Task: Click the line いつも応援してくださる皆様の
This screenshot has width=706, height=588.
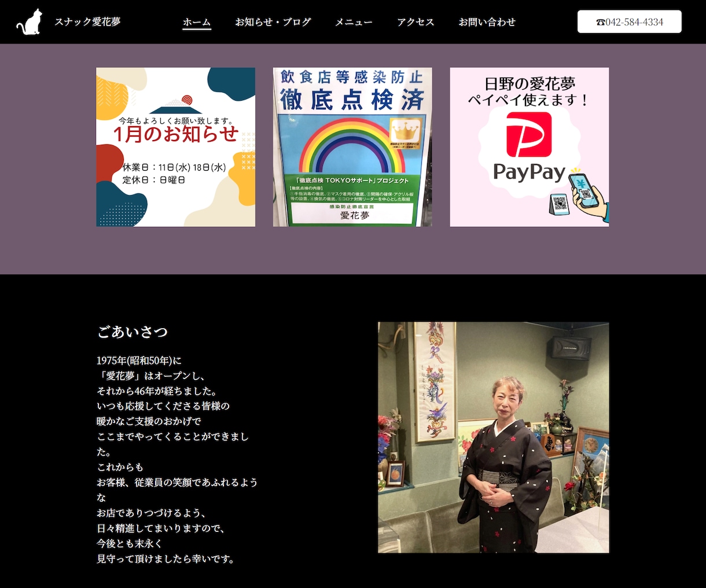Action: tap(163, 406)
